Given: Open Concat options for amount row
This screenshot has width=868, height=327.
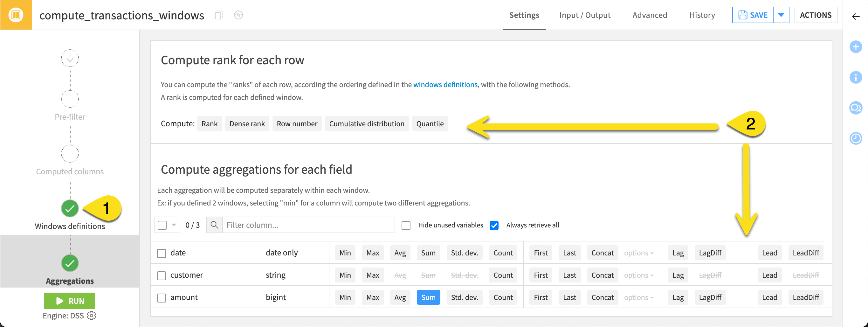Looking at the screenshot, I should pyautogui.click(x=638, y=297).
